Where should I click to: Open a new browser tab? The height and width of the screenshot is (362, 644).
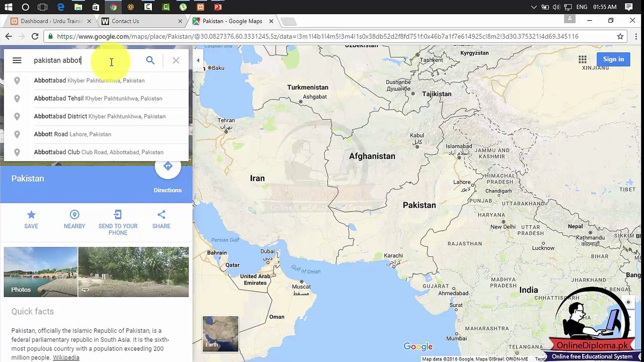click(x=288, y=21)
